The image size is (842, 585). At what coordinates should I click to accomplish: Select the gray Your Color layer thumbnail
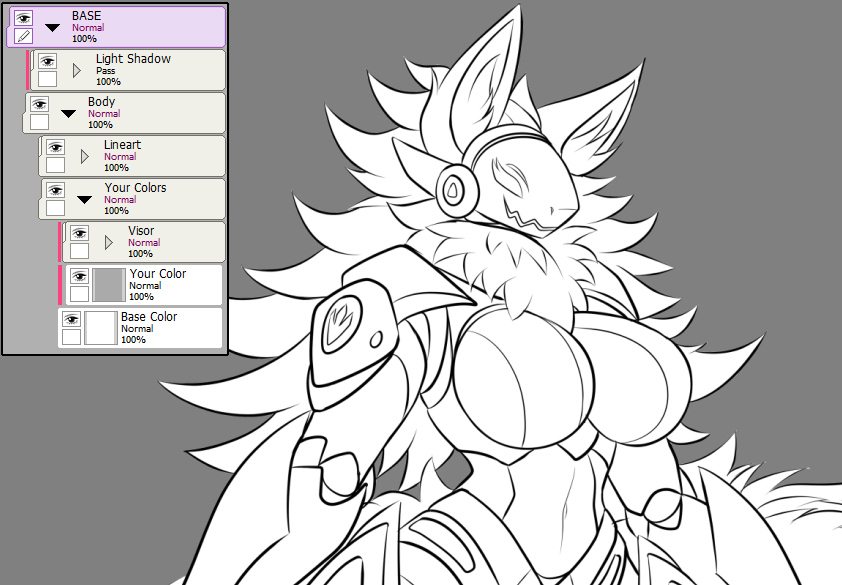108,285
